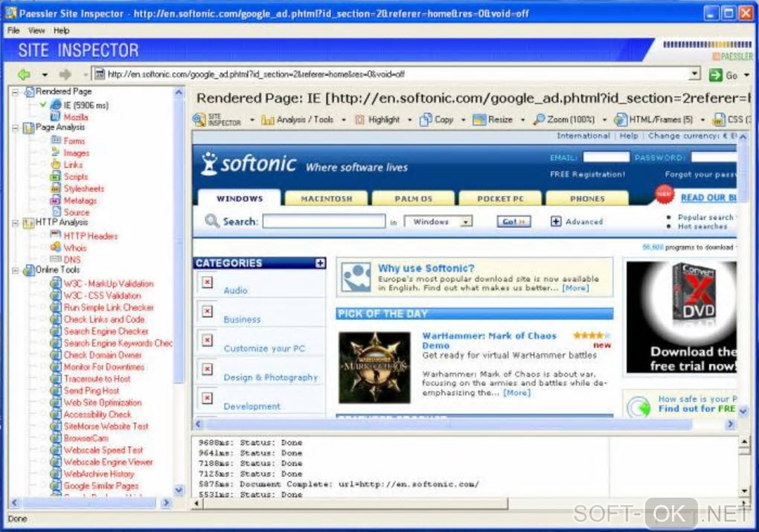This screenshot has height=532, width=759.
Task: Click the Why use Softonic? heading link
Action: [426, 268]
